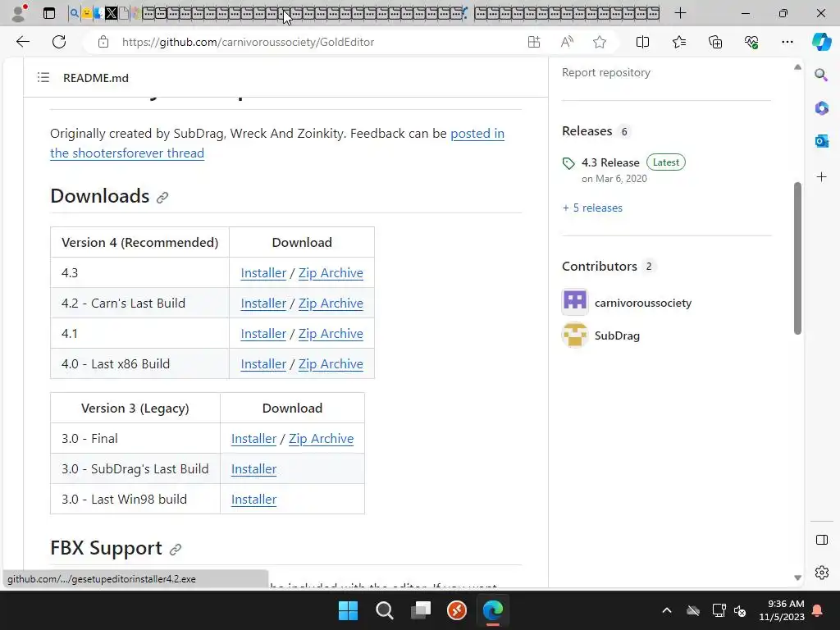Add a sidebar app with plus
840x630 pixels.
coord(821,177)
